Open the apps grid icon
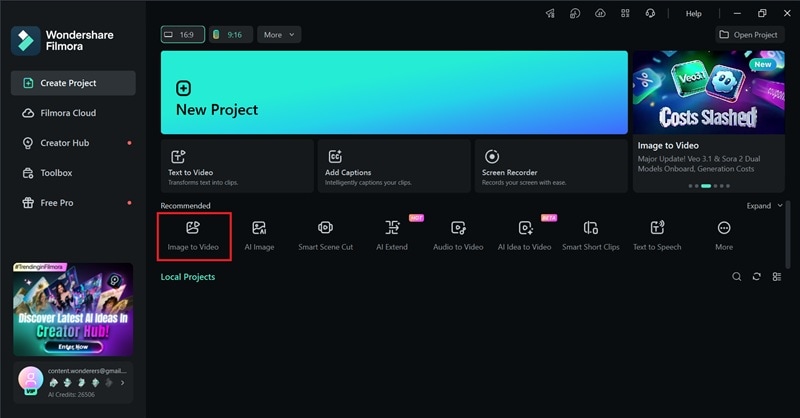The height and width of the screenshot is (418, 800). click(625, 14)
